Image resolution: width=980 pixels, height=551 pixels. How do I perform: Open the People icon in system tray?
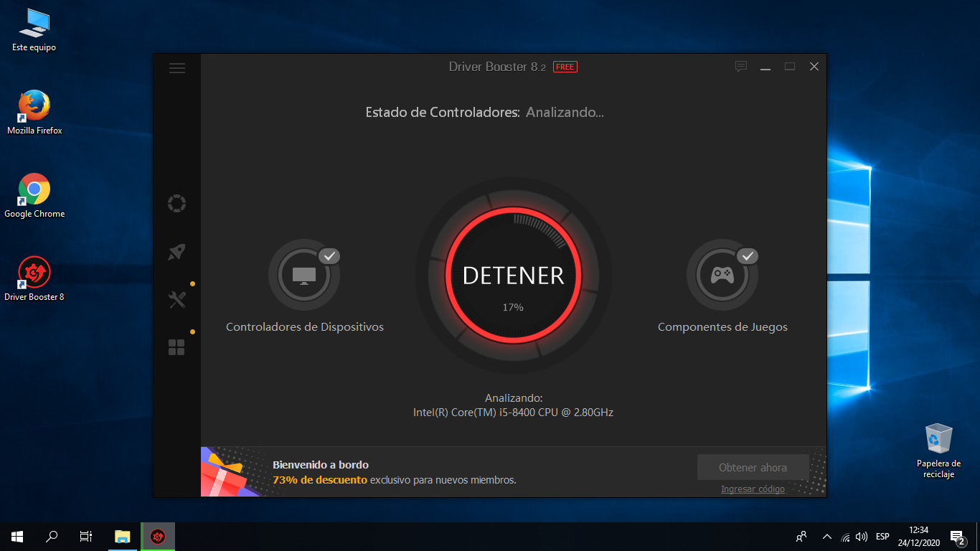pyautogui.click(x=801, y=537)
